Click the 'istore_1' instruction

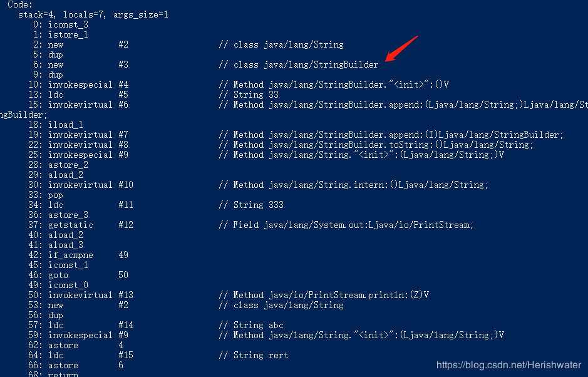[68, 35]
